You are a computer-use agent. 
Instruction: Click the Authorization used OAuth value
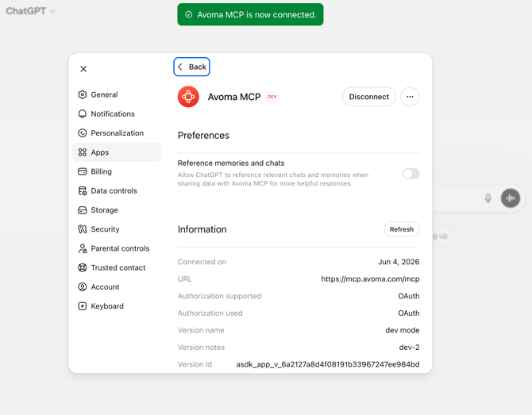(409, 313)
